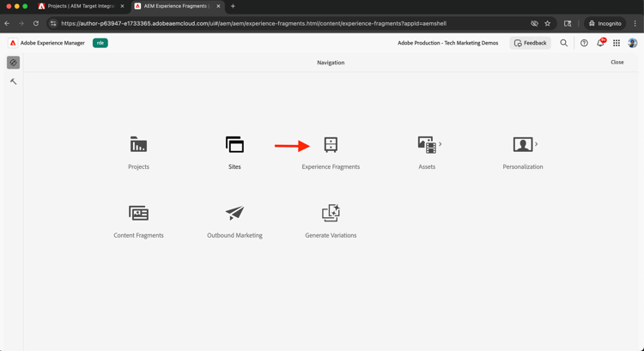Click Adobe Production - Tech Marketing Demos

pos(447,43)
